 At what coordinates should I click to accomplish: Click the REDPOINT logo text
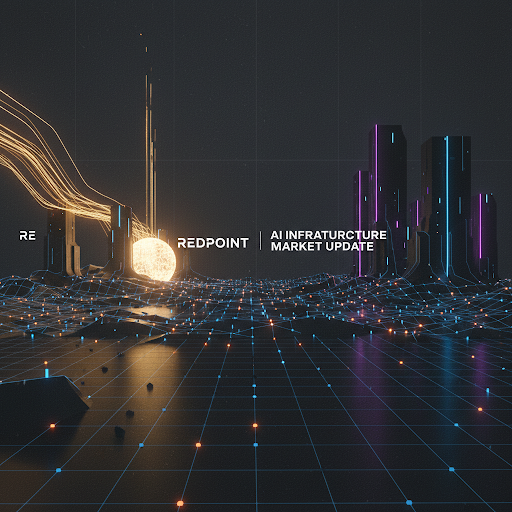213,243
